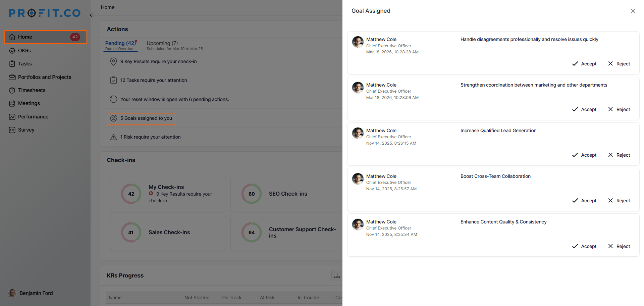Go to Tasks in sidebar
The width and height of the screenshot is (644, 306).
point(24,64)
